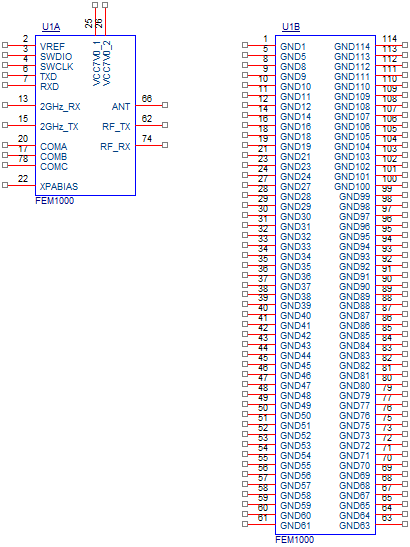Click the ANT pin 66 connection point

165,105
